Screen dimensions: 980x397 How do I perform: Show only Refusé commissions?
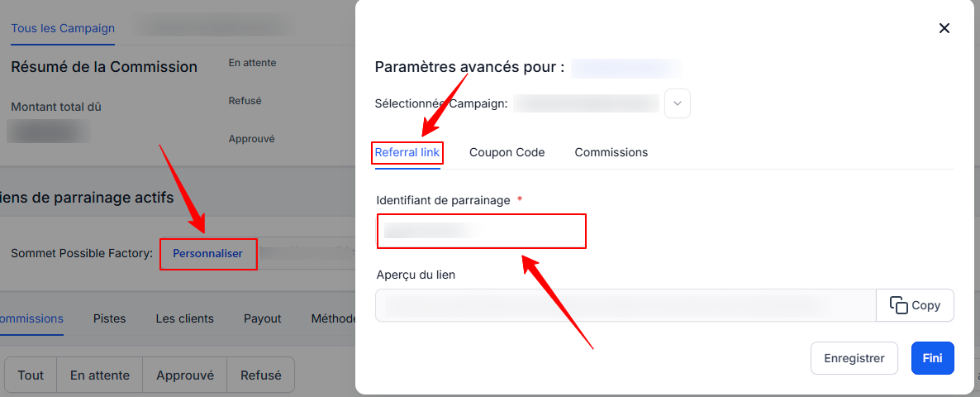(260, 375)
